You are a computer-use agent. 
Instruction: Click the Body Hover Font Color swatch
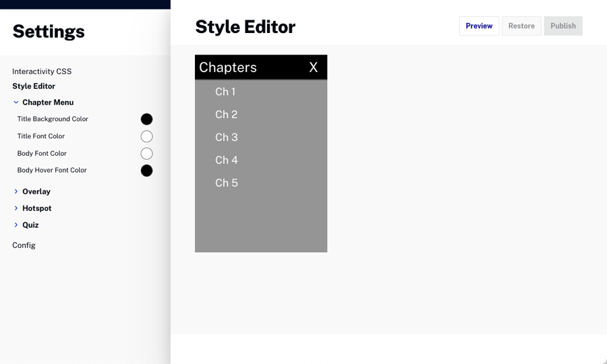pyautogui.click(x=146, y=171)
